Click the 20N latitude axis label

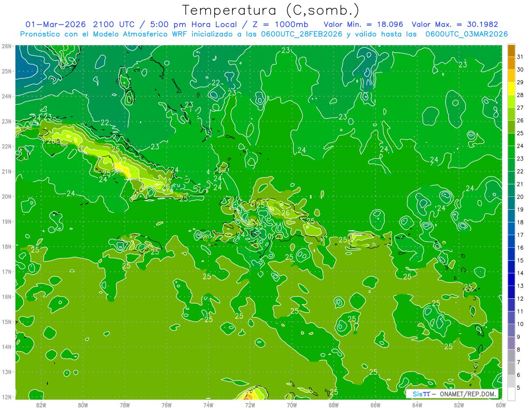tap(7, 196)
